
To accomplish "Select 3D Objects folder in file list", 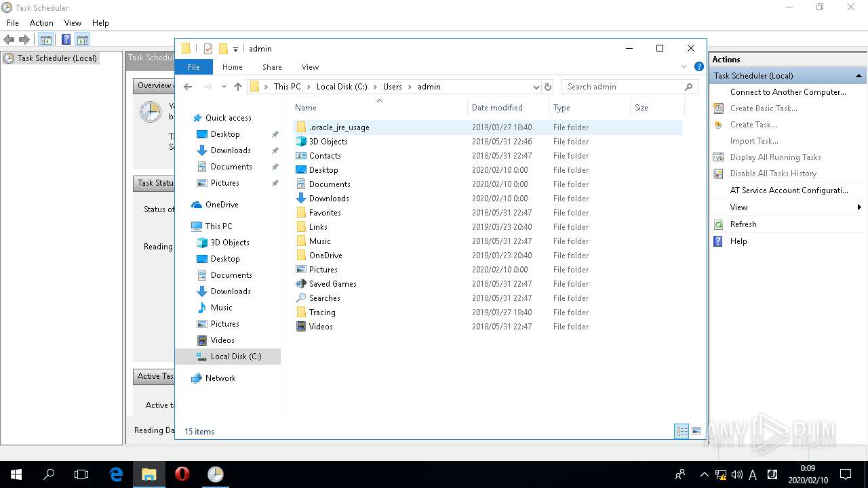I will [488, 142].
